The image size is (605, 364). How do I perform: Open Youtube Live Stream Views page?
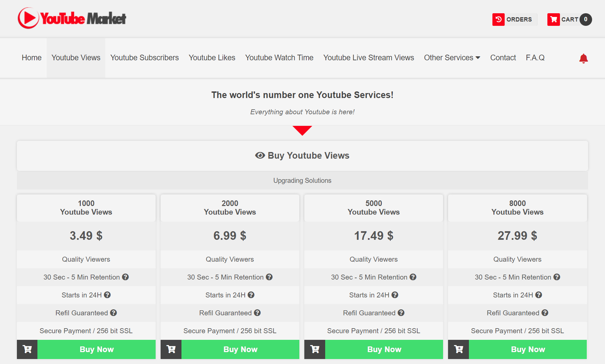point(369,58)
